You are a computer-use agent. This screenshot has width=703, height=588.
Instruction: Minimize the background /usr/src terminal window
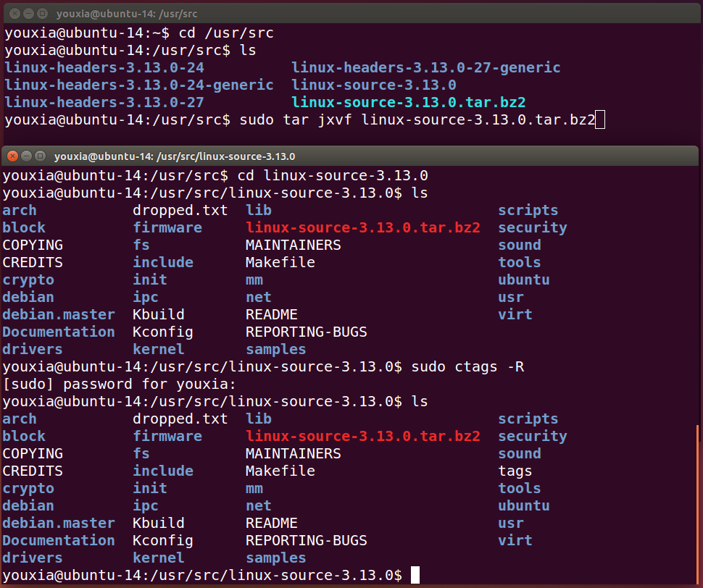point(29,14)
